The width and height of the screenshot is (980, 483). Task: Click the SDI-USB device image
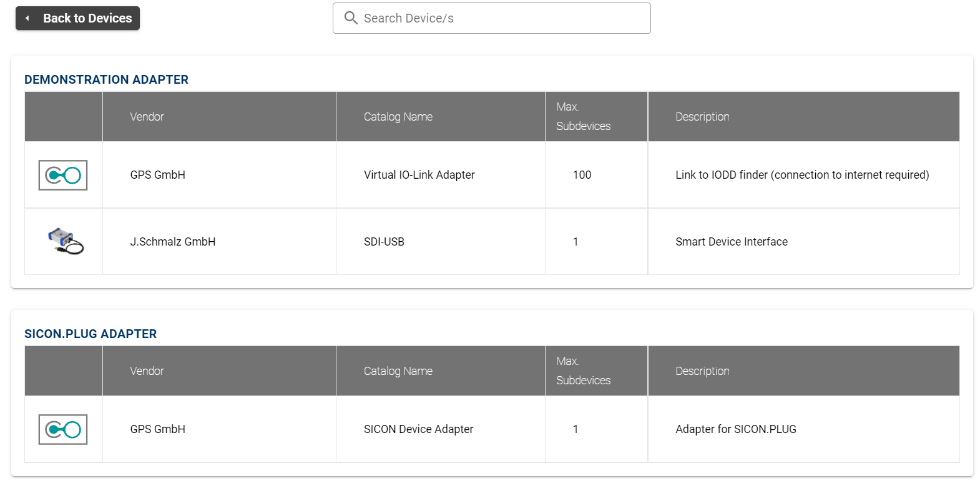[66, 241]
